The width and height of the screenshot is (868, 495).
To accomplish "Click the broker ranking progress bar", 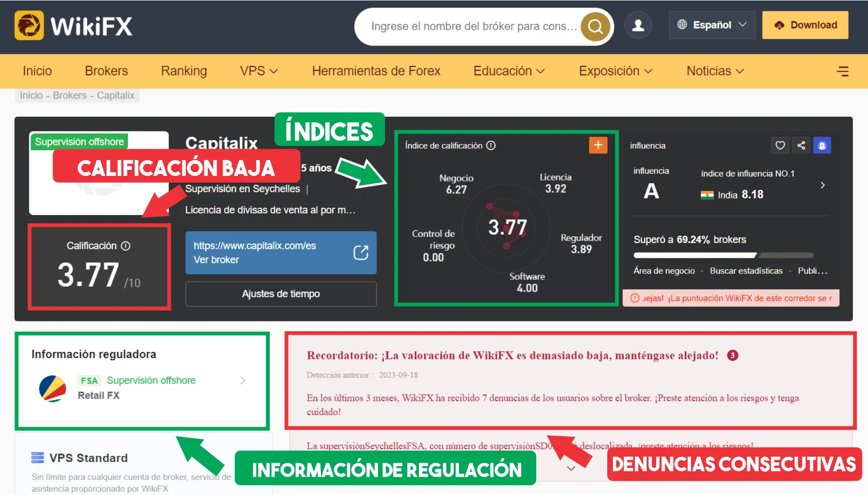I will [723, 255].
